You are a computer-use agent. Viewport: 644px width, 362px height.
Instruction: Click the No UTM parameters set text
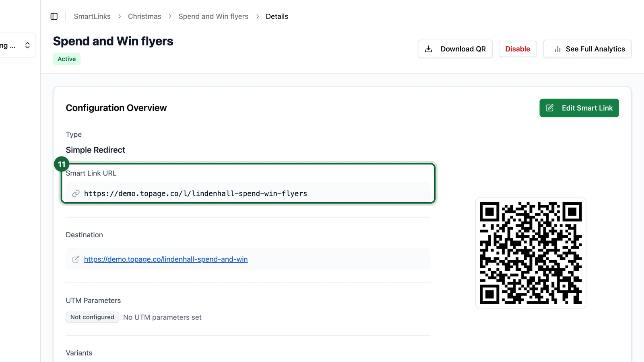click(x=162, y=317)
